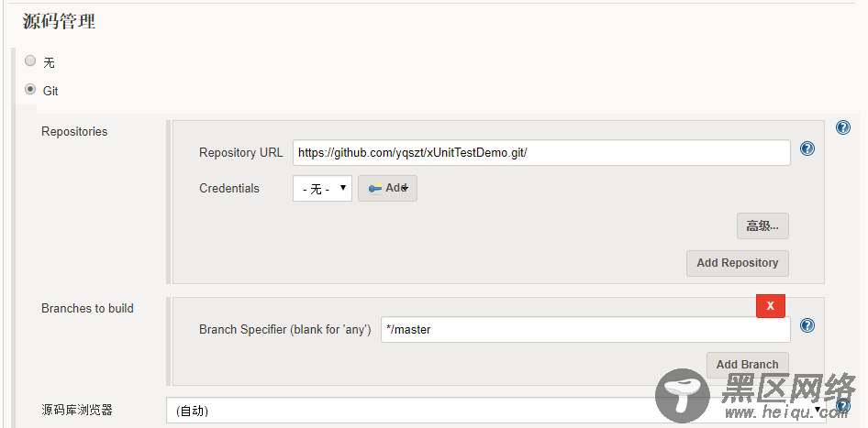
Task: Open the Credentials dropdown showing - 无 -
Action: (x=322, y=189)
